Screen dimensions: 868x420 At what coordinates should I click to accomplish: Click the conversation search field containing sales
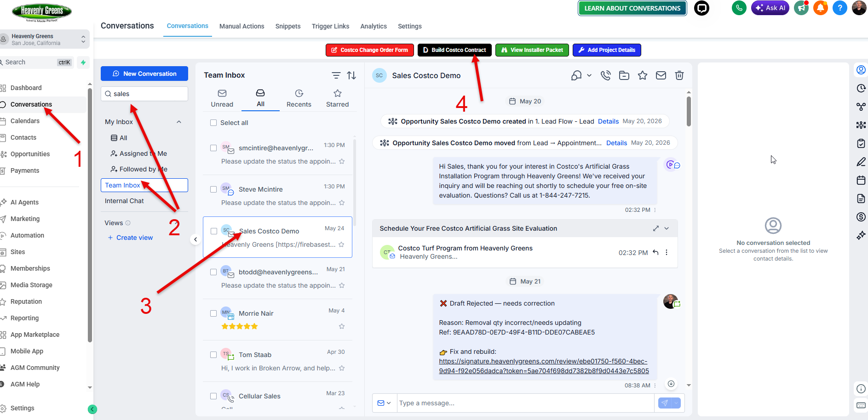(x=144, y=94)
